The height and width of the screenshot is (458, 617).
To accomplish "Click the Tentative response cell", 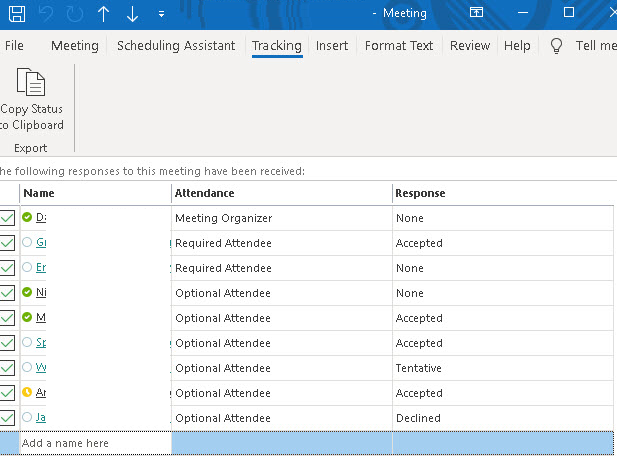I will 503,368.
